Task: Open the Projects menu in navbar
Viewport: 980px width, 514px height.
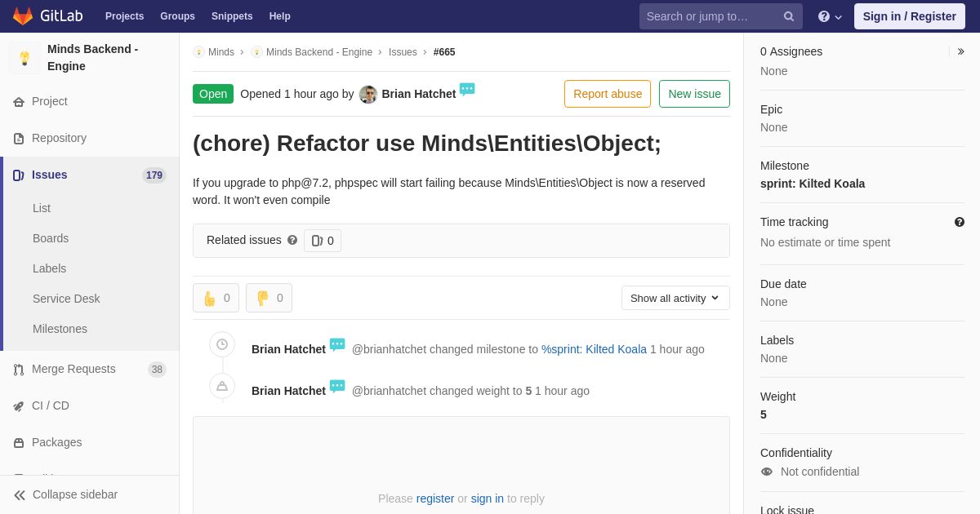Action: pos(124,16)
